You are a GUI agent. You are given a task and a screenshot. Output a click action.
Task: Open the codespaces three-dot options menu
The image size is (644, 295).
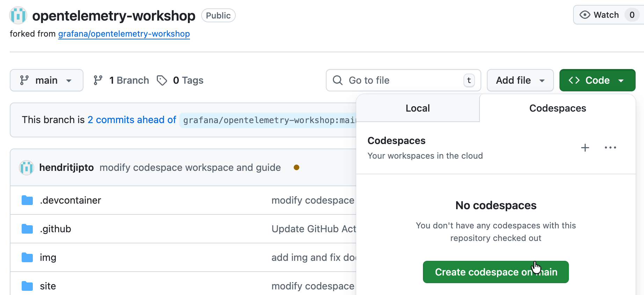[x=610, y=148]
